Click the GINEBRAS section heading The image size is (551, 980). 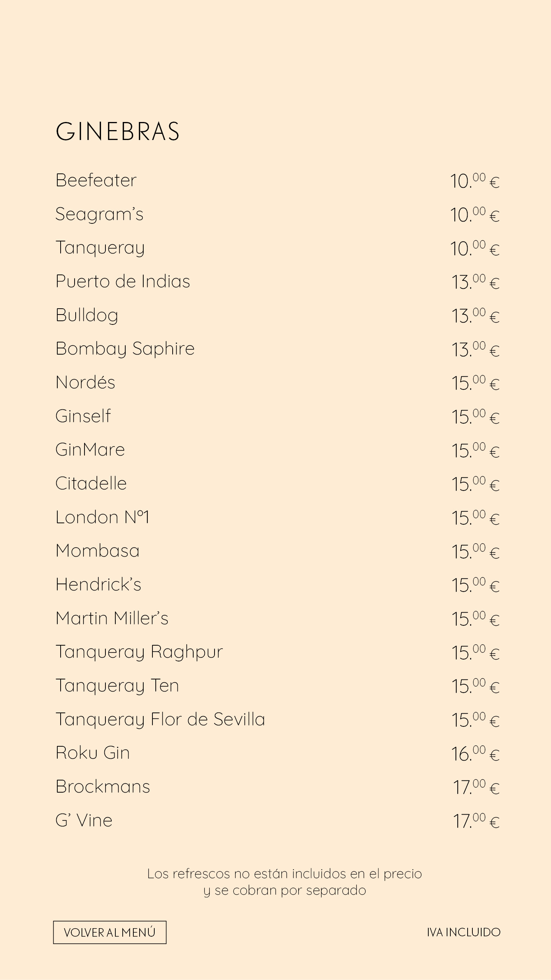[x=118, y=132]
